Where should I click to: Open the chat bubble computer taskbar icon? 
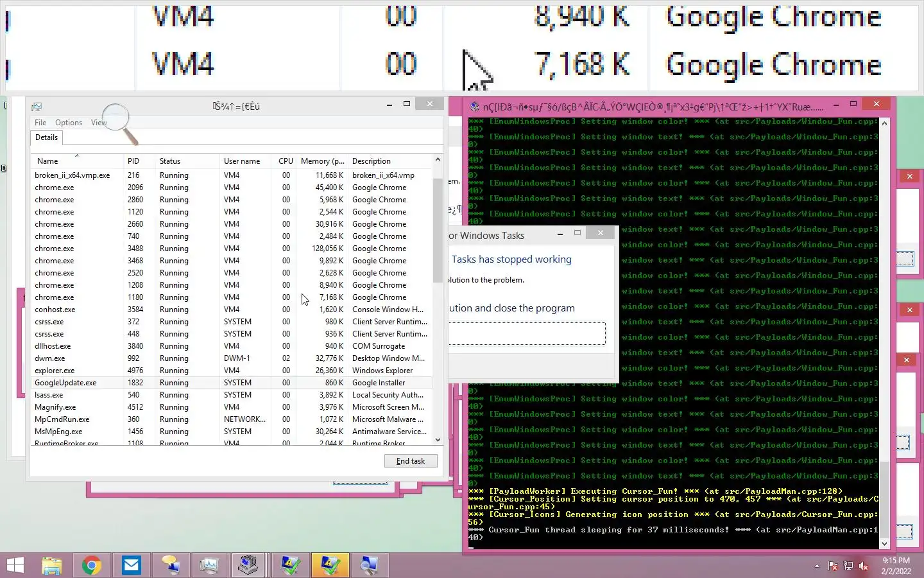171,565
